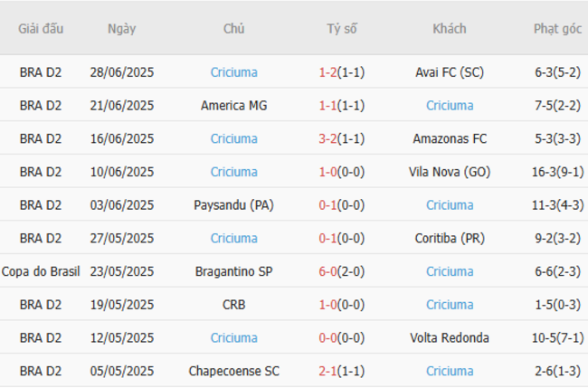The image size is (588, 388).
Task: Open the Vila Nova (GO) team link
Action: pos(450,172)
